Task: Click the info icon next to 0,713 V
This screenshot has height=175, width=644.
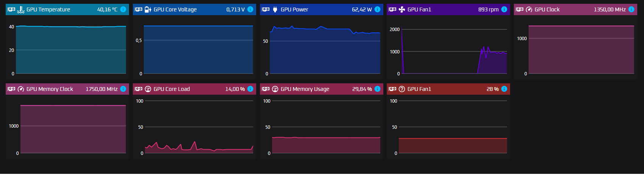Action: [250, 9]
